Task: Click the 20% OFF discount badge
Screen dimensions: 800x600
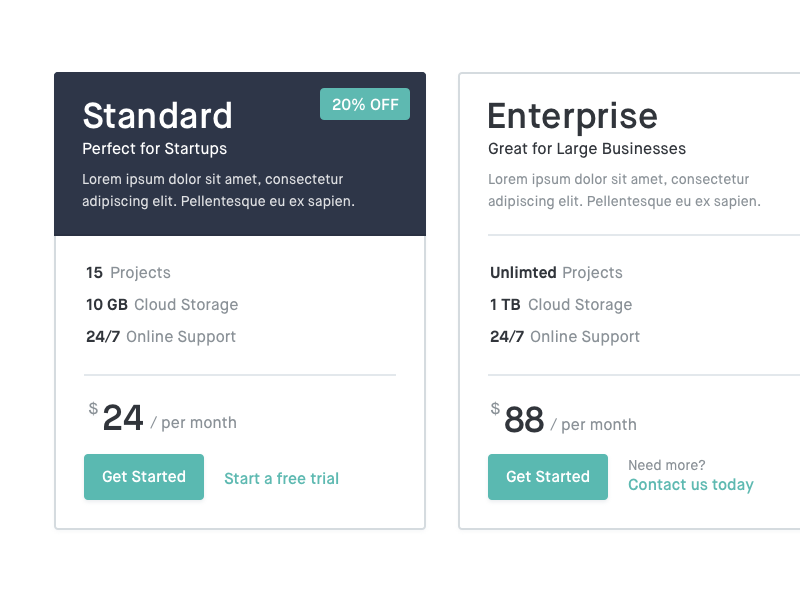Action: click(365, 104)
